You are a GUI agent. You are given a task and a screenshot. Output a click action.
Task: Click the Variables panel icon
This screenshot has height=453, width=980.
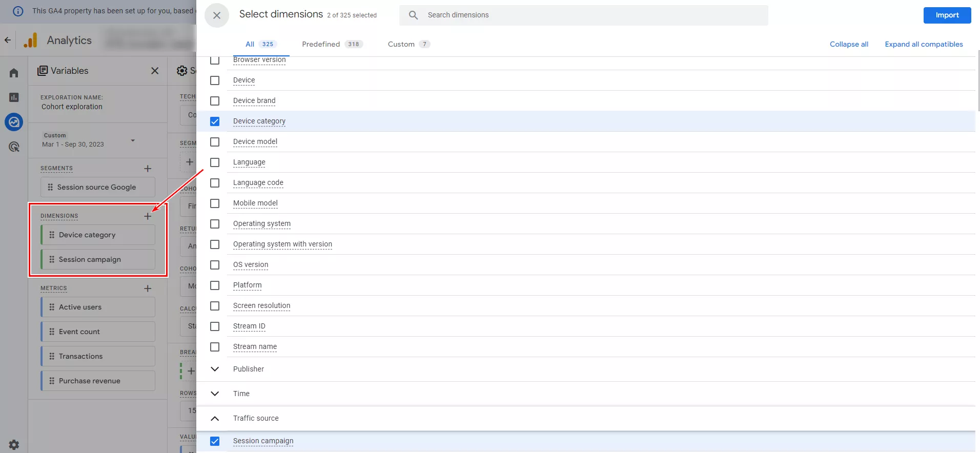pyautogui.click(x=43, y=71)
